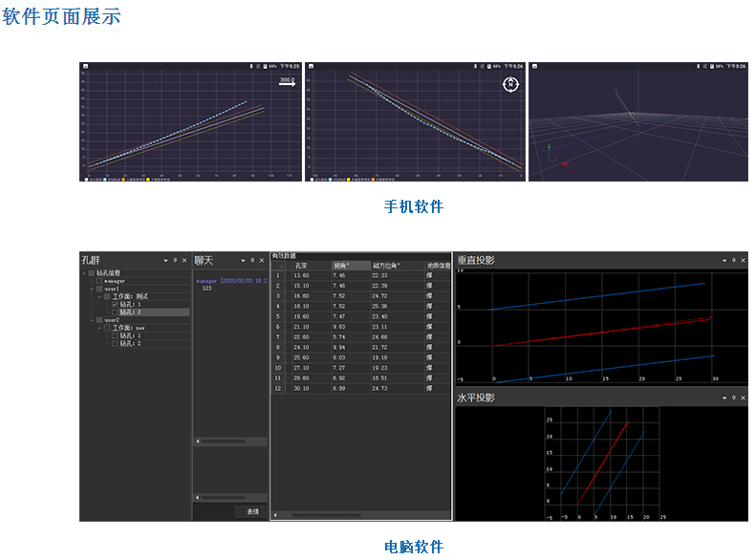
Task: Click orange legend swatch in first phone chart
Action: pyautogui.click(x=123, y=179)
